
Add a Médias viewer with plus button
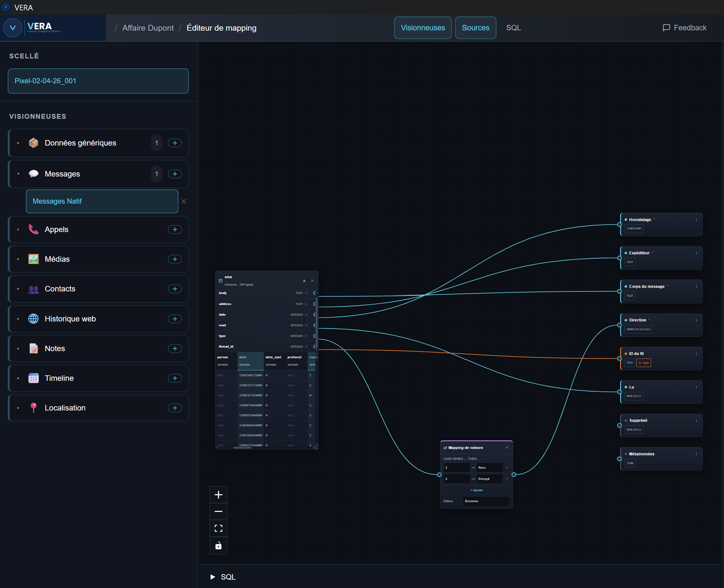[x=175, y=259]
